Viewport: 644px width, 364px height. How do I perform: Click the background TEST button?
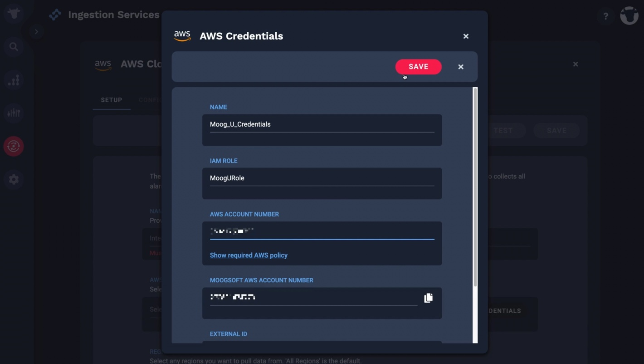(503, 131)
